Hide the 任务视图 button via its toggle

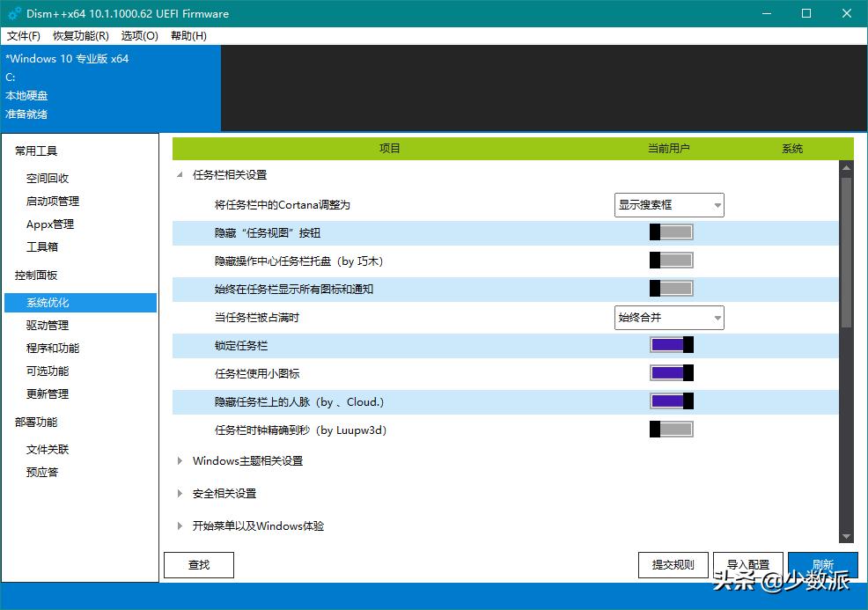[671, 232]
